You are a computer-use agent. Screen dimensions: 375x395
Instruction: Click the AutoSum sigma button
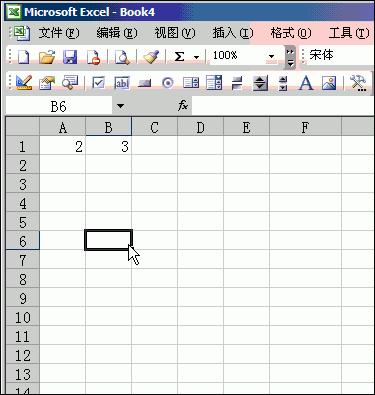coord(179,57)
